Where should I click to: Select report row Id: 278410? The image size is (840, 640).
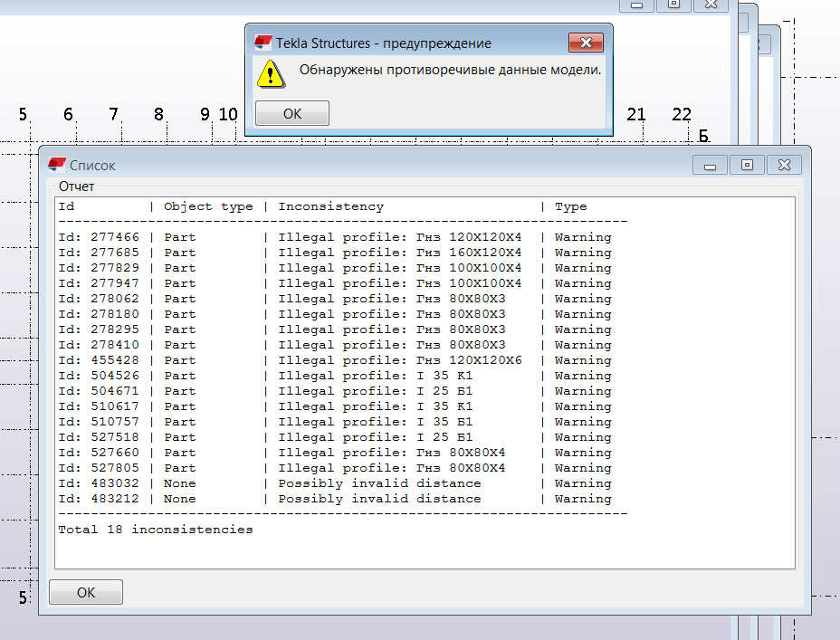pos(335,345)
